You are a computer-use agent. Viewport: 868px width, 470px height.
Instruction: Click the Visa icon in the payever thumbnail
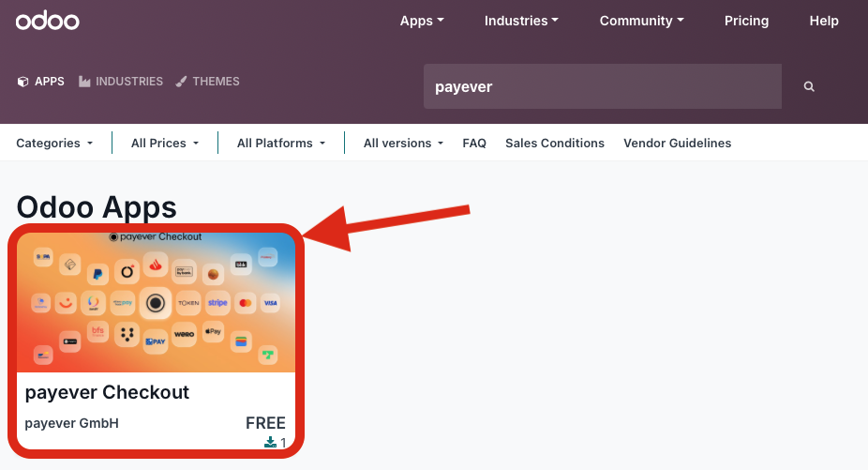click(x=270, y=303)
